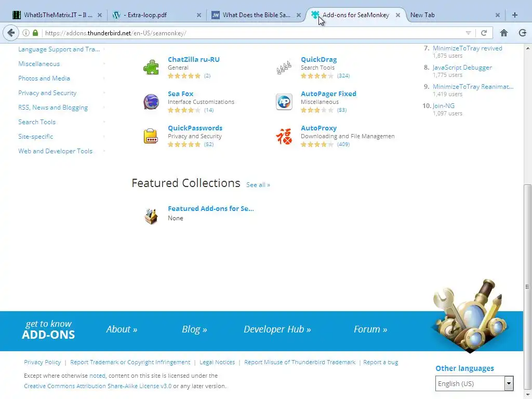532x399 pixels.
Task: Open the Other languages English (US) dropdown
Action: (x=474, y=383)
